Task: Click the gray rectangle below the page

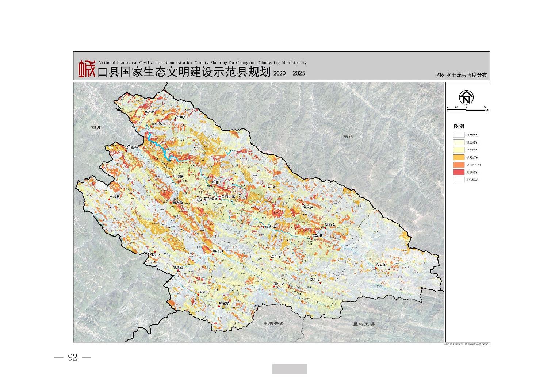Action: point(290,369)
